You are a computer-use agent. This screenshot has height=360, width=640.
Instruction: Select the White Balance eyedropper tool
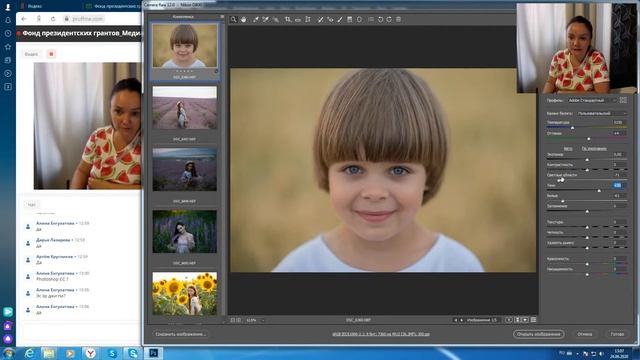pyautogui.click(x=256, y=20)
